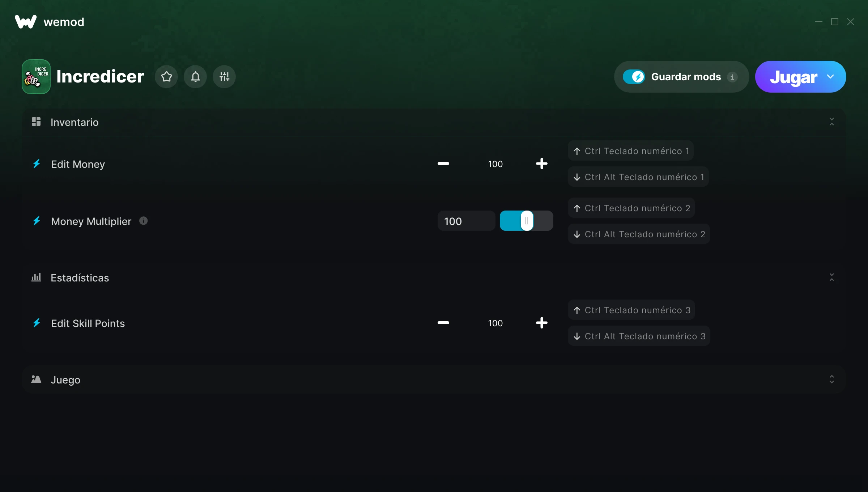Increase Edit Money with plus icon
This screenshot has height=492, width=868.
tap(541, 164)
